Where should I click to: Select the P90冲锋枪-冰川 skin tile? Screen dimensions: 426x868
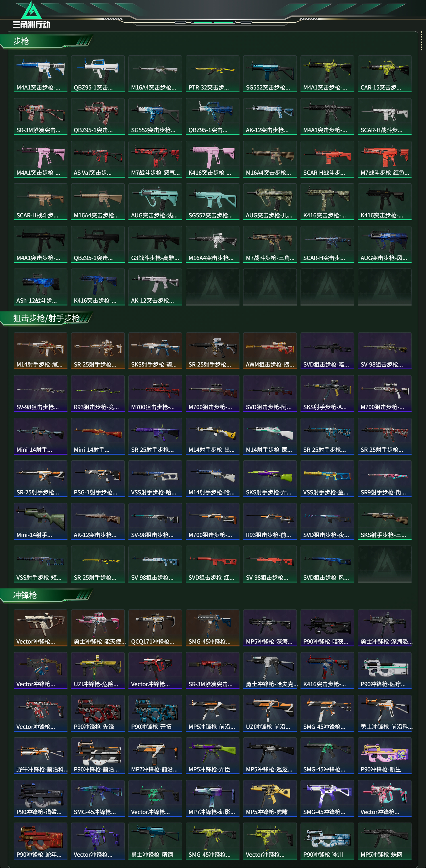[x=327, y=841]
